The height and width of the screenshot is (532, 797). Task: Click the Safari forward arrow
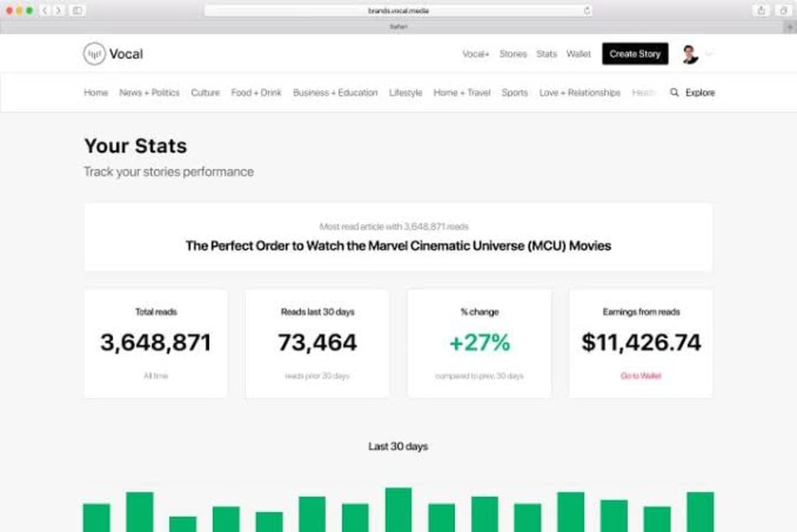point(58,10)
